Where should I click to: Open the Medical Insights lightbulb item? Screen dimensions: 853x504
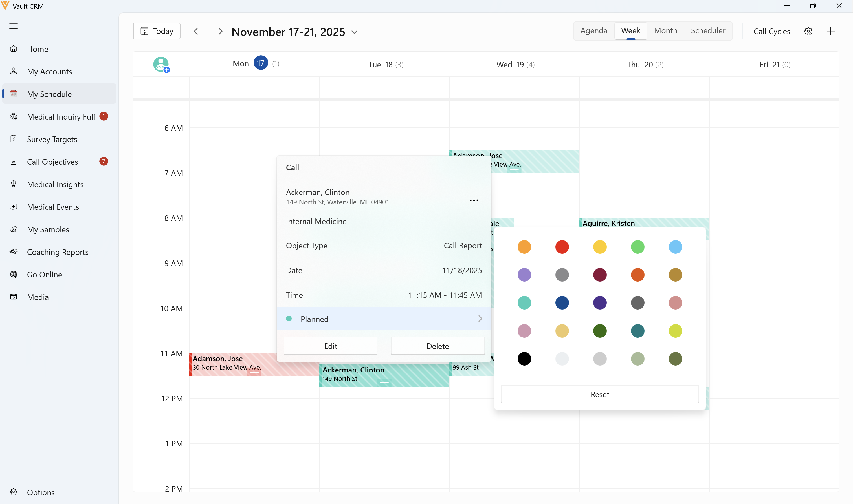tap(55, 184)
